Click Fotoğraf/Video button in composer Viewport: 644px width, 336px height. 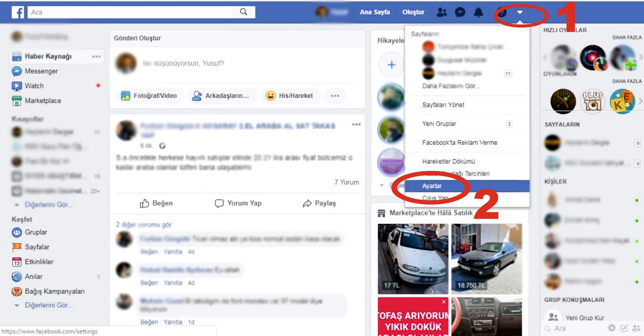click(x=149, y=96)
